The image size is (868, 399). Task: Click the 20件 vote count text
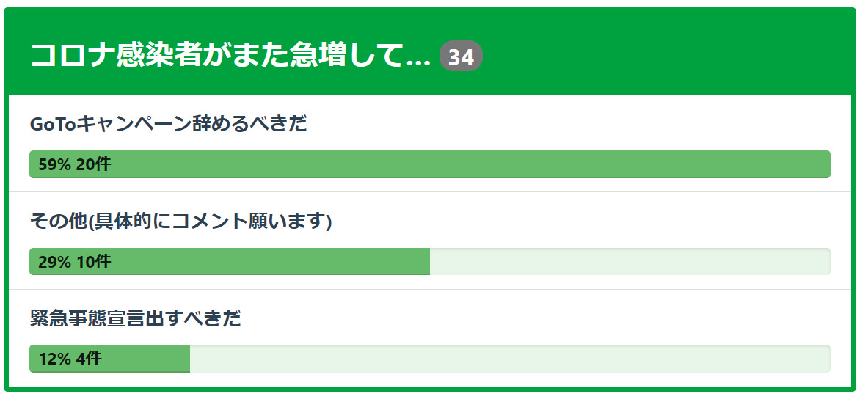93,164
